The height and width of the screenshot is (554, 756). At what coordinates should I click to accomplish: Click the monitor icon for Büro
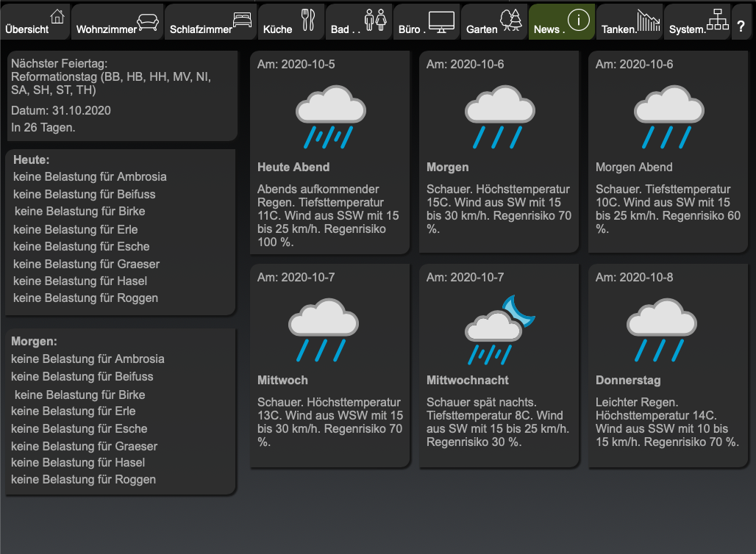click(x=441, y=21)
